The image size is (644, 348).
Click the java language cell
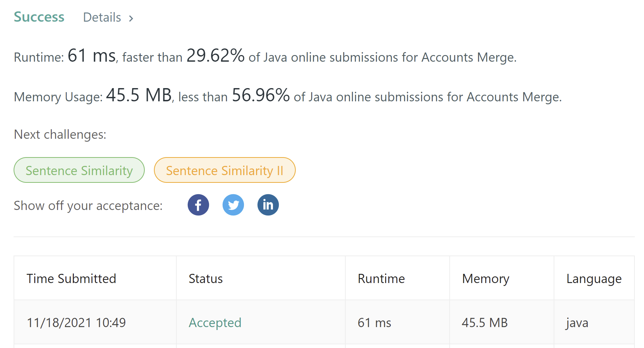coord(577,323)
